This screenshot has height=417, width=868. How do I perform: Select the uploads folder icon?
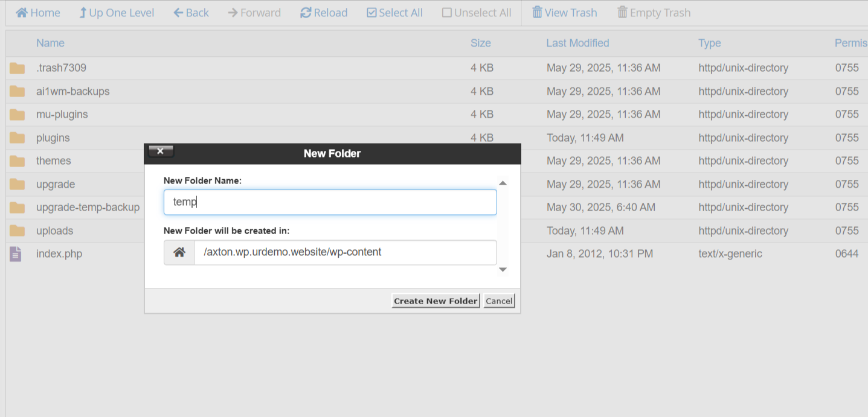[17, 231]
